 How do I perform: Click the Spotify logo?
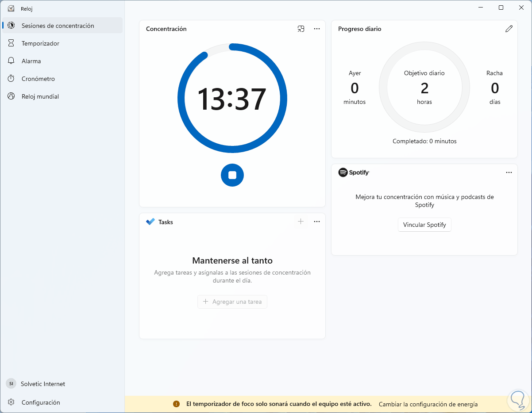354,172
